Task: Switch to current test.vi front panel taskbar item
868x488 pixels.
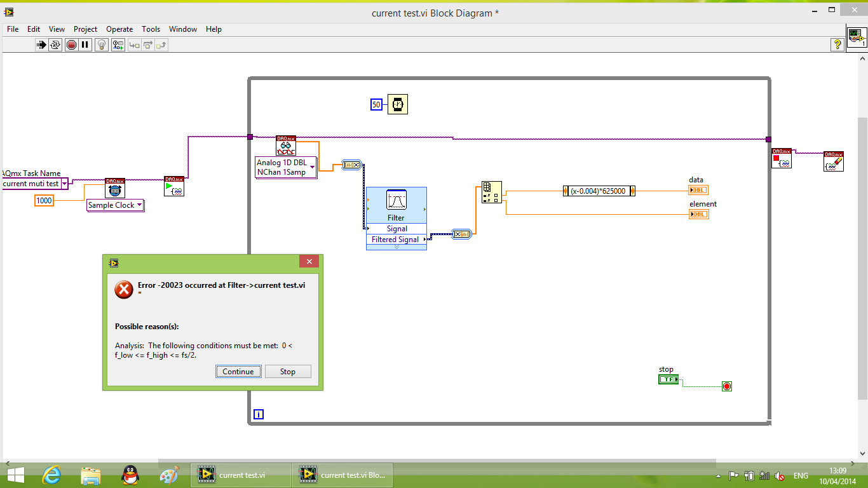Action: coord(241,475)
